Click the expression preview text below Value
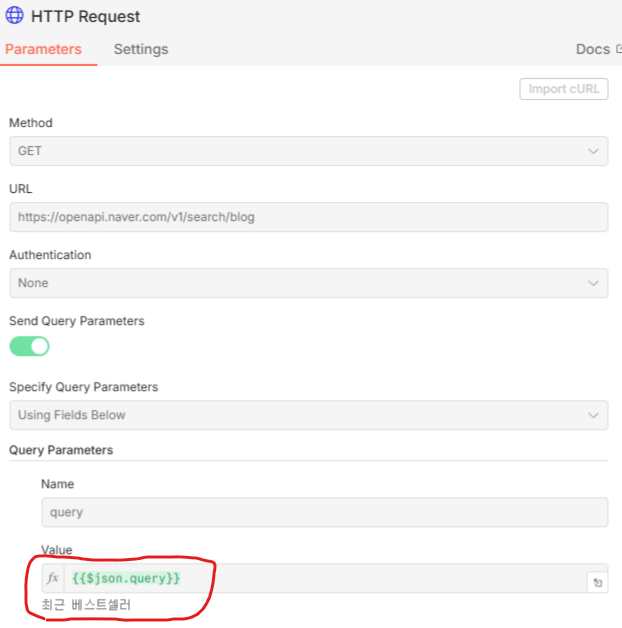622x628 pixels. click(86, 605)
